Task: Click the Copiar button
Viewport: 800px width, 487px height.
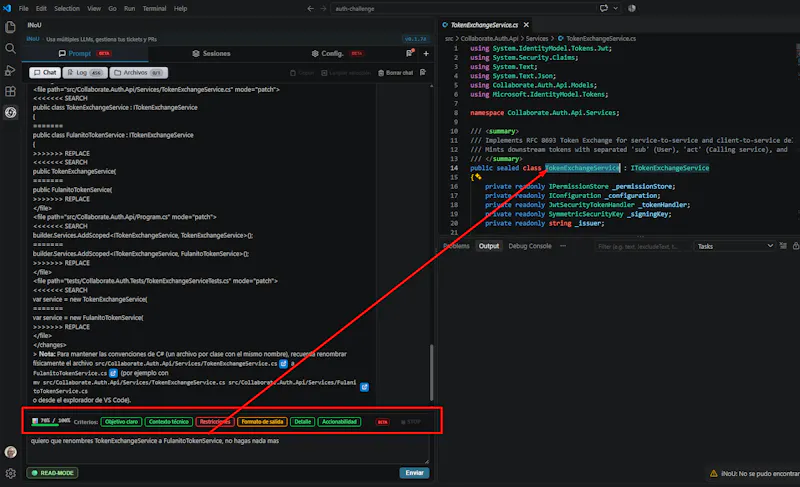Action: pos(302,73)
